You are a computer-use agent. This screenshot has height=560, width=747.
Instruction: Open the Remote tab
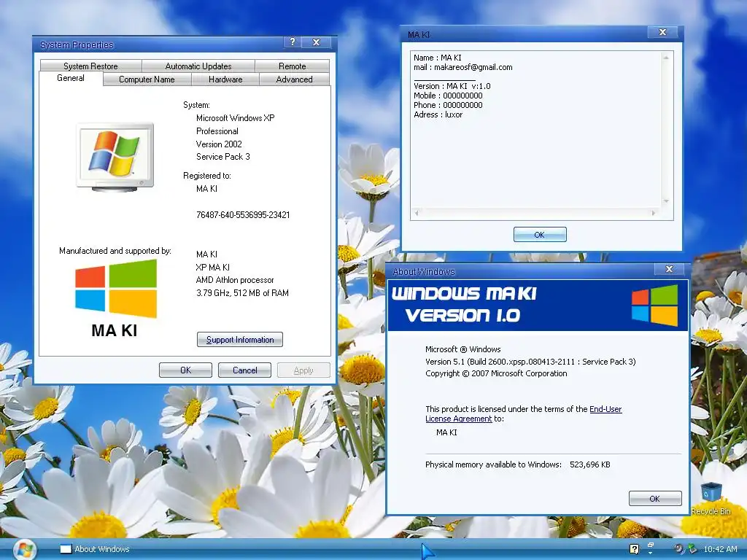click(x=292, y=66)
